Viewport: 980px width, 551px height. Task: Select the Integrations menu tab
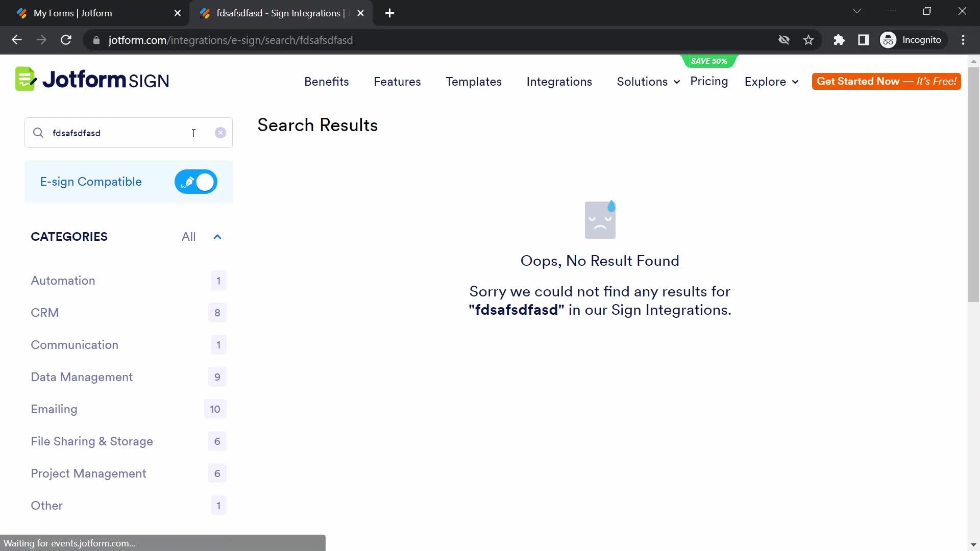pos(559,82)
